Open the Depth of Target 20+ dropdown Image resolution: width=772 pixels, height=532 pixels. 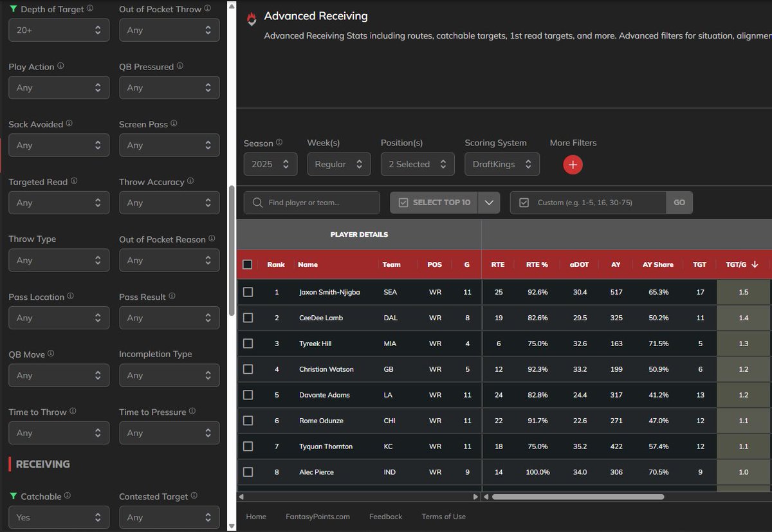pyautogui.click(x=59, y=30)
